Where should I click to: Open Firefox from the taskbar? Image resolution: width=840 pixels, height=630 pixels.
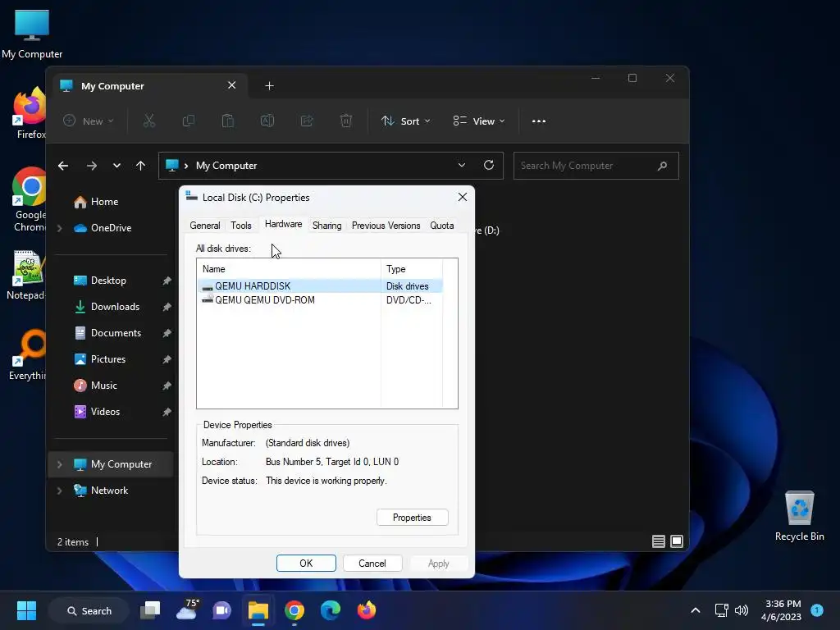tap(367, 610)
